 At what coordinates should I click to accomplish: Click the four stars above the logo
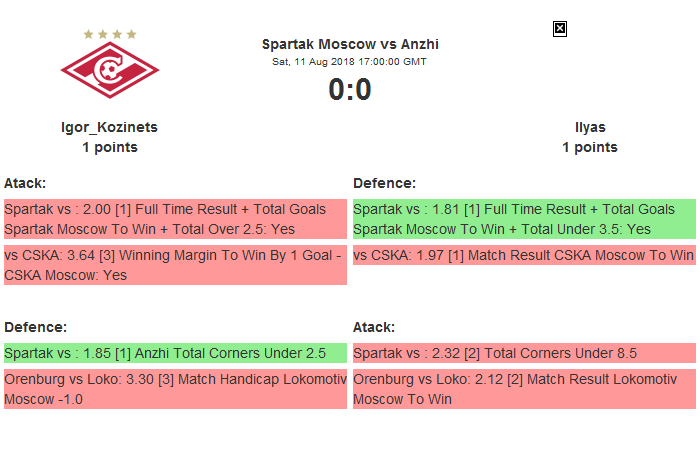[110, 34]
